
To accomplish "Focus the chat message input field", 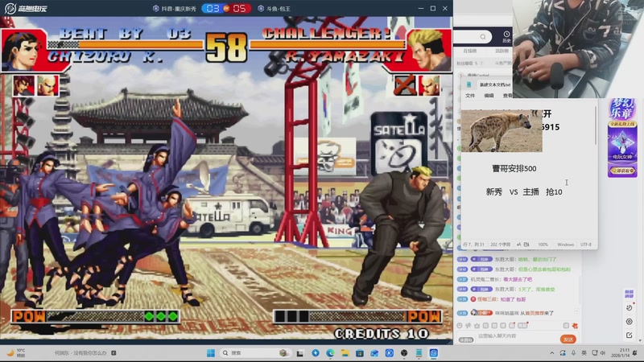I will point(518,336).
